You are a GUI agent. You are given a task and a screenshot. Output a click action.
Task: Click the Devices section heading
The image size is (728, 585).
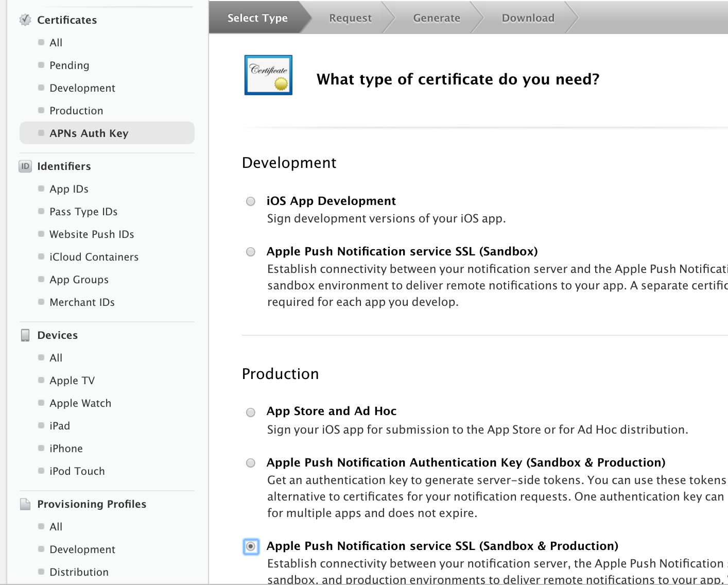pyautogui.click(x=58, y=335)
